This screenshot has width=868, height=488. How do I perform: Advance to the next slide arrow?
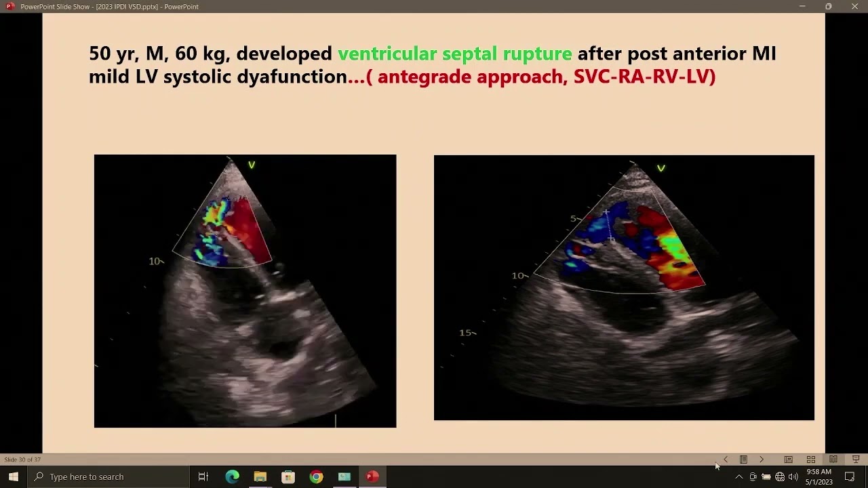coord(762,460)
